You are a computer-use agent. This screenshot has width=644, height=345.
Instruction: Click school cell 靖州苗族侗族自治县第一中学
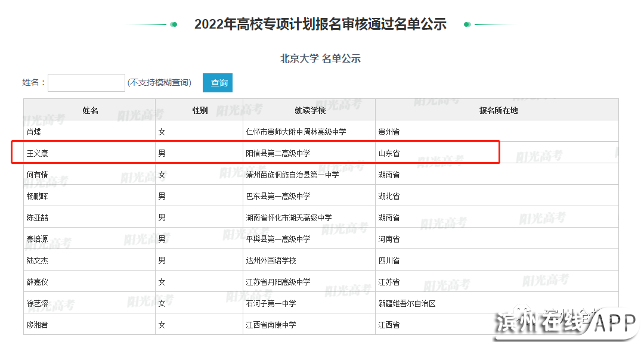pyautogui.click(x=292, y=175)
